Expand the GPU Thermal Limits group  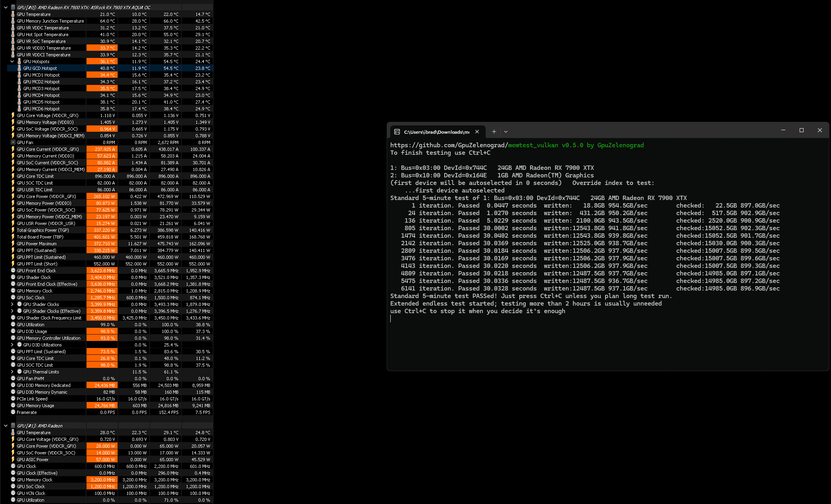[x=12, y=372]
